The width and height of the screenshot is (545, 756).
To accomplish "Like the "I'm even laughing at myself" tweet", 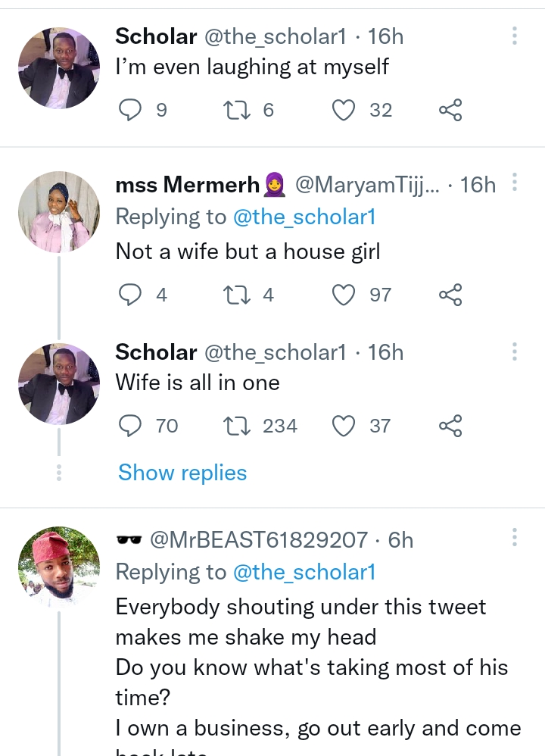I will [x=344, y=111].
